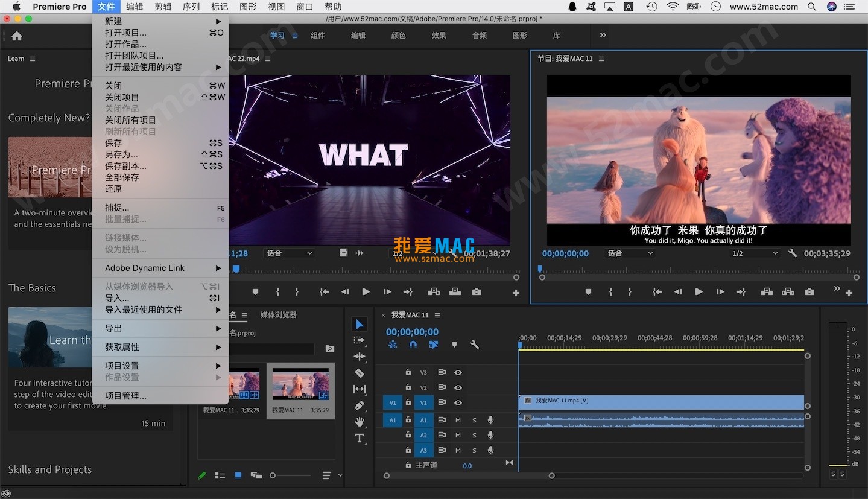Open Program monitor panel menu
The image size is (868, 499).
pyautogui.click(x=601, y=59)
